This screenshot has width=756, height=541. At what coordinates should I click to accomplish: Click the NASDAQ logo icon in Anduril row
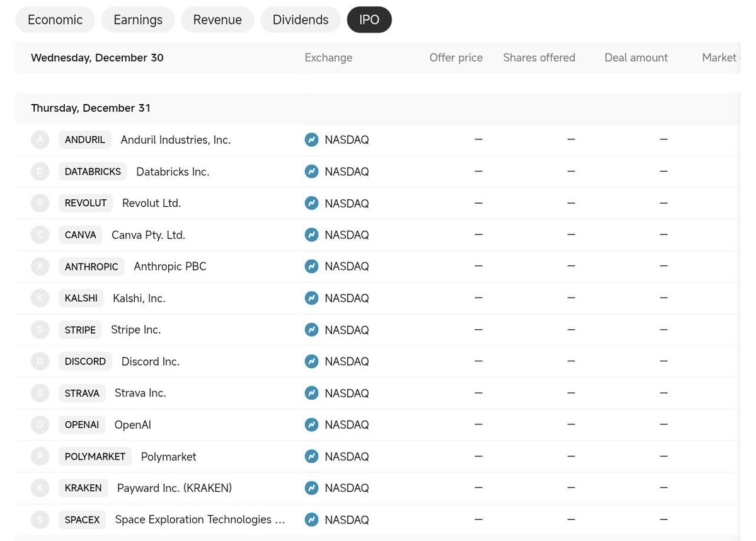click(x=311, y=140)
